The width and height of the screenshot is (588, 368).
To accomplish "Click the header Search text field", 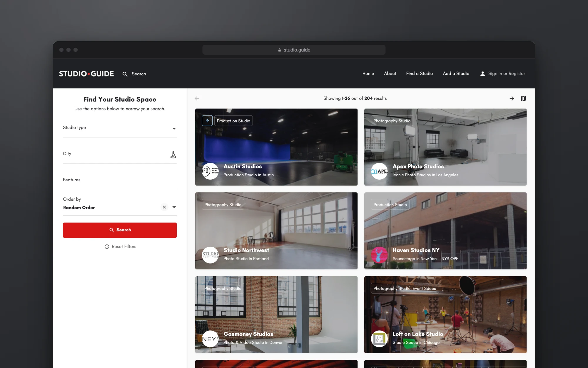I will click(139, 74).
